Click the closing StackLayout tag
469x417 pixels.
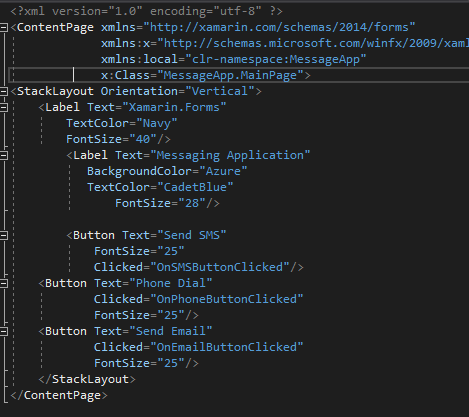(87, 379)
